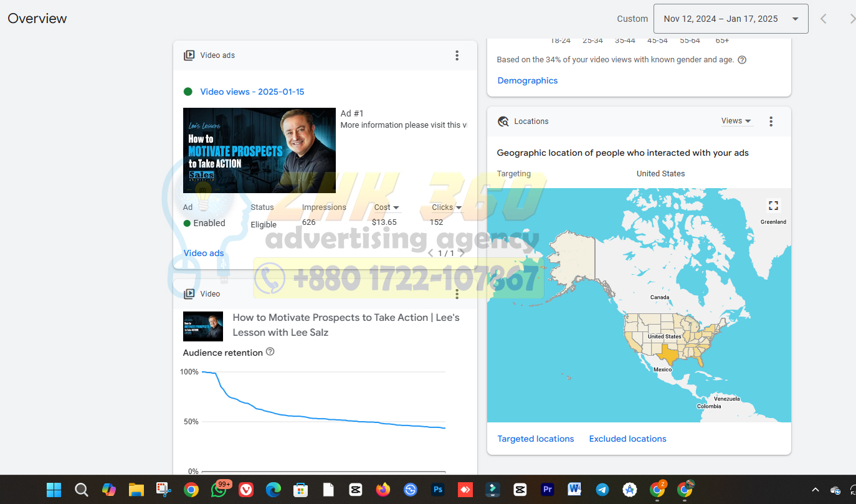This screenshot has width=856, height=504.
Task: Go to the previous page of ads
Action: pos(430,253)
